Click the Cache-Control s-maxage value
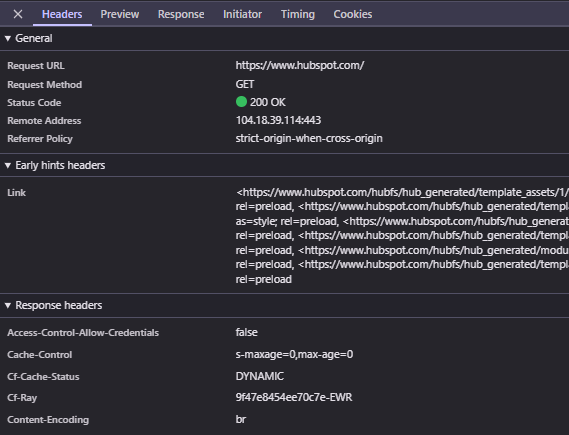This screenshot has height=435, width=569. [x=294, y=354]
